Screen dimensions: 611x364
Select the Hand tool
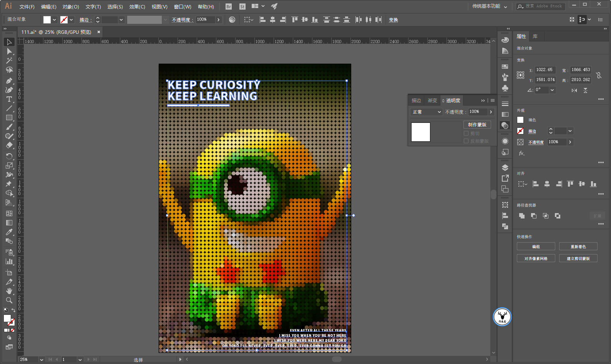(9, 291)
